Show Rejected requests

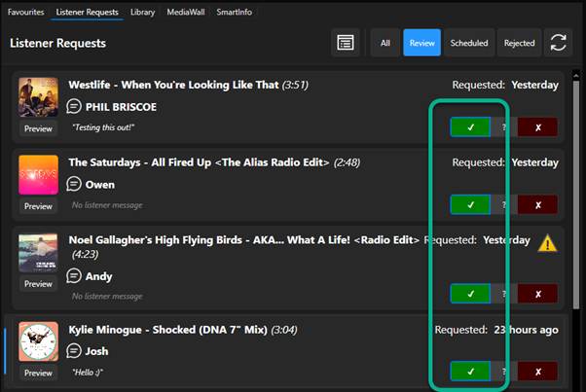click(x=519, y=43)
